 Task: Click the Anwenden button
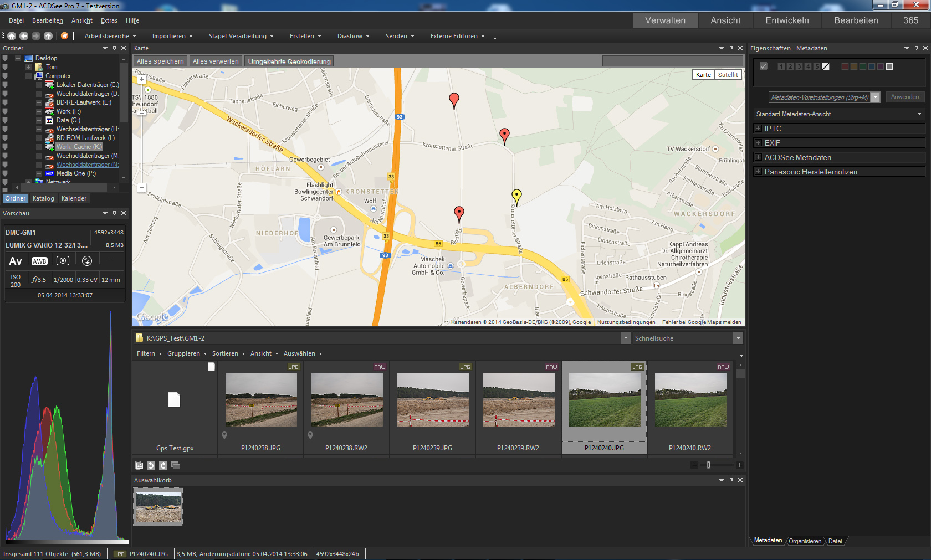tap(904, 97)
